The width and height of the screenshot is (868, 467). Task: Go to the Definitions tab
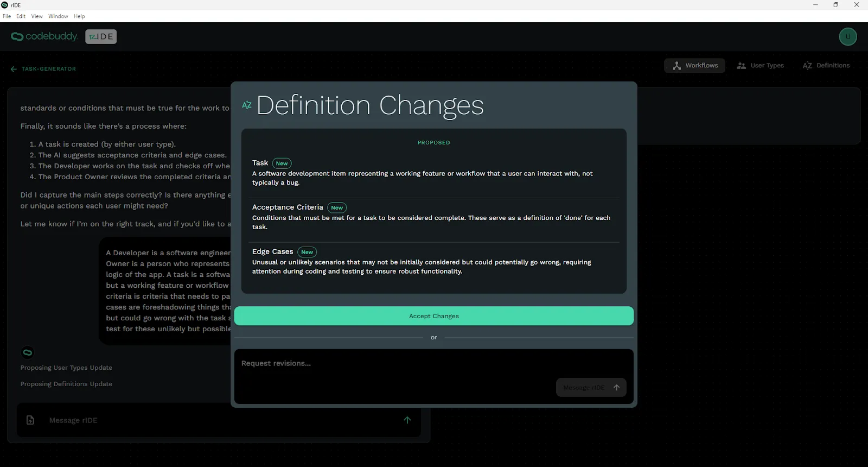[x=826, y=66]
